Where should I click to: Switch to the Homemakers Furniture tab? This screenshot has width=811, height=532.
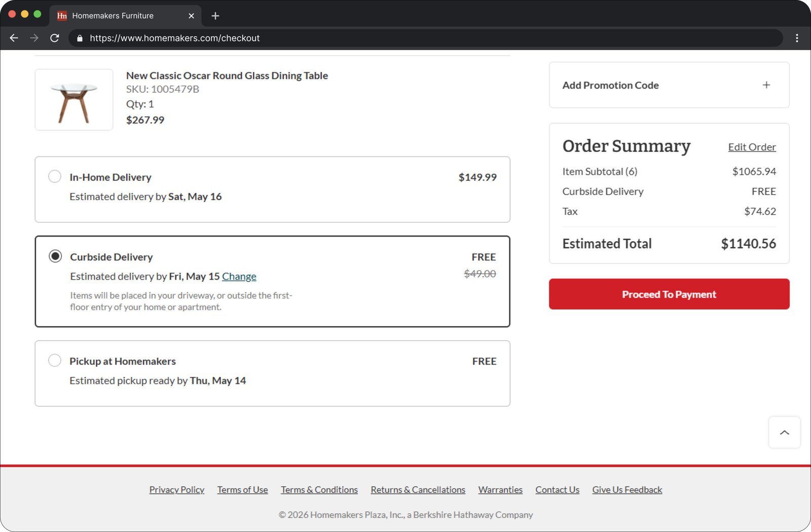coord(113,16)
